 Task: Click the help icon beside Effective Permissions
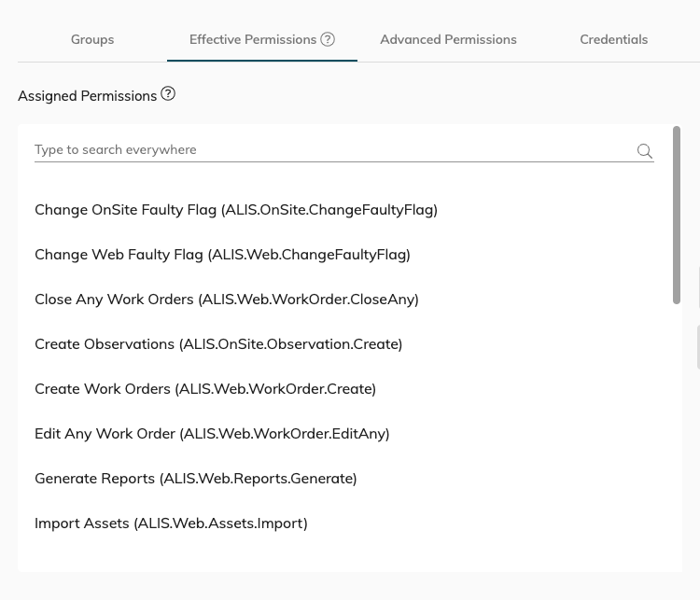pos(328,39)
